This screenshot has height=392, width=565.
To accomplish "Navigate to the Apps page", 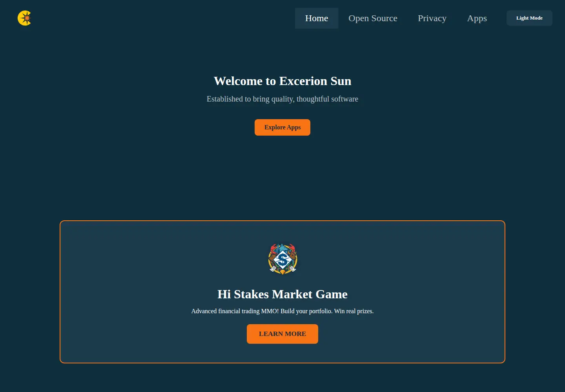I will coord(477,18).
